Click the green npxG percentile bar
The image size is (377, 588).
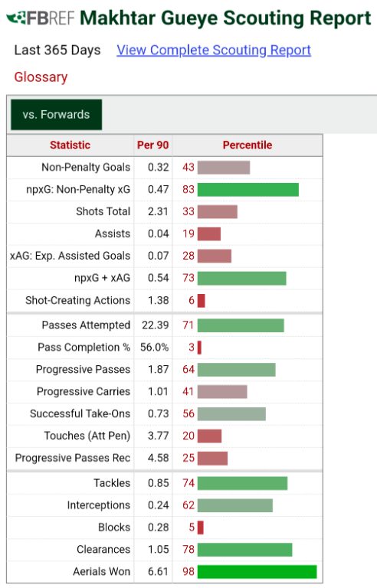pyautogui.click(x=248, y=190)
